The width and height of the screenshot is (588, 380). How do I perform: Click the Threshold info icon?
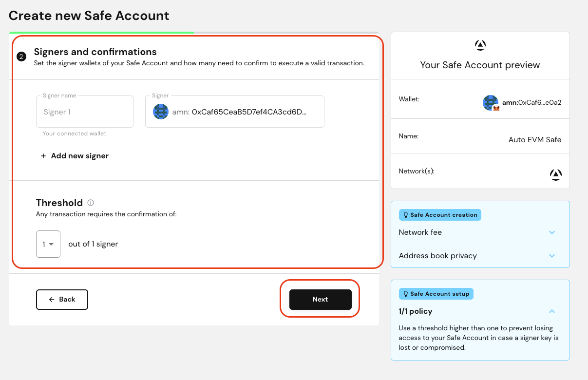tap(91, 203)
